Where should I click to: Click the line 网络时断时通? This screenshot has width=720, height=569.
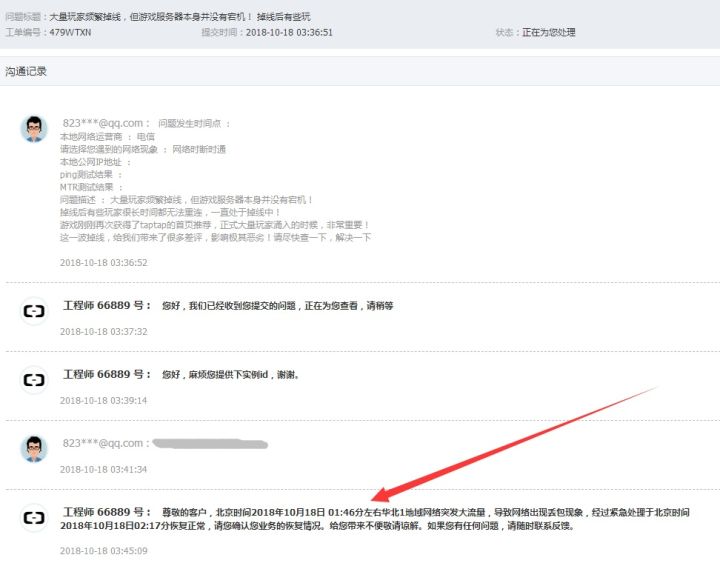tap(143, 149)
